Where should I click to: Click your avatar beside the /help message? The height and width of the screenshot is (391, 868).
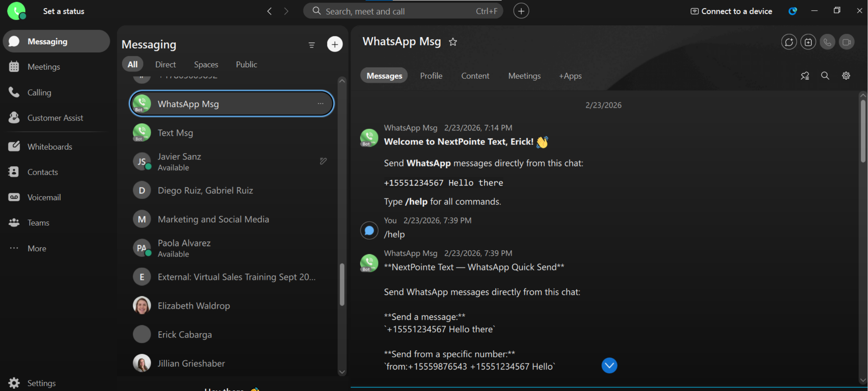[x=369, y=230]
